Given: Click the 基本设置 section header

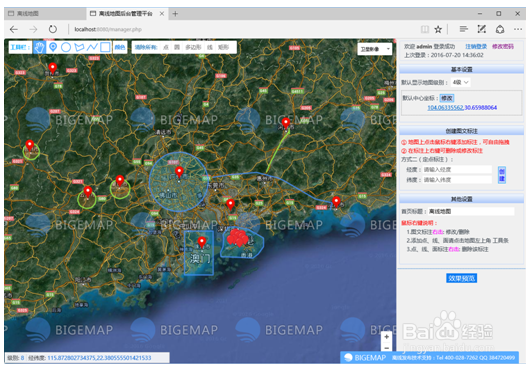Looking at the screenshot, I should click(461, 69).
